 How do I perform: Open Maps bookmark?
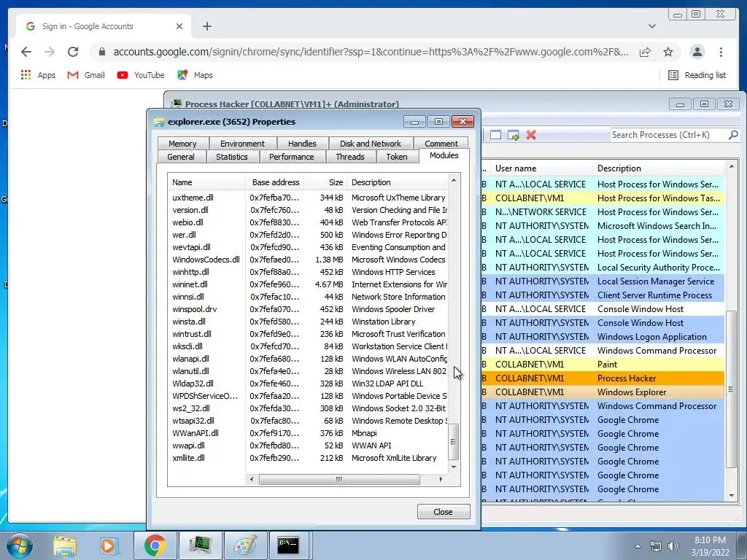195,75
